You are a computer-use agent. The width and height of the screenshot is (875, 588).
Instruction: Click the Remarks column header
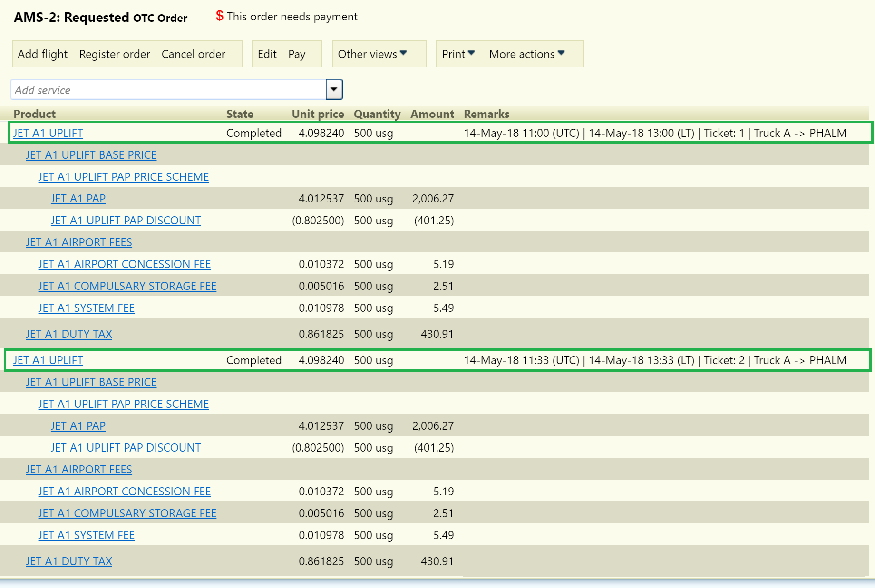(486, 114)
